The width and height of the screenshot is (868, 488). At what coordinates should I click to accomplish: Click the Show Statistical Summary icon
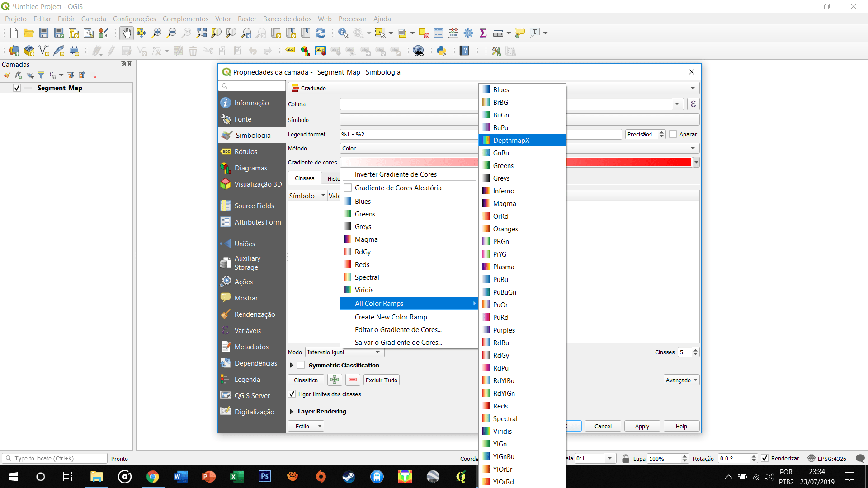coord(483,33)
